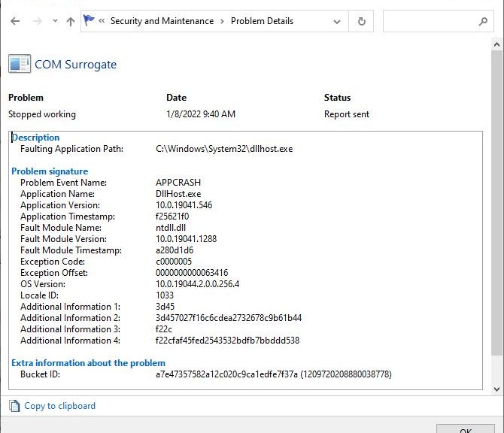
Task: Click the Date column header
Action: pyautogui.click(x=177, y=97)
